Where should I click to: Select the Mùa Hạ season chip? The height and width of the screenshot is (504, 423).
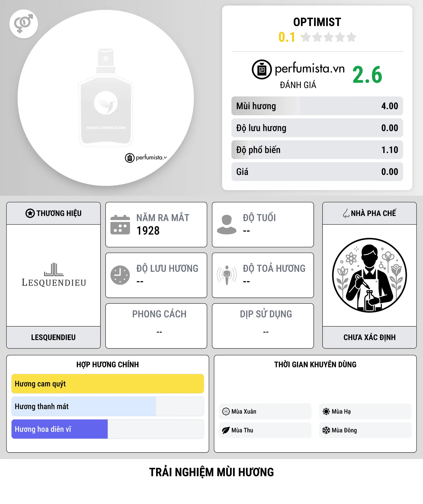point(365,411)
